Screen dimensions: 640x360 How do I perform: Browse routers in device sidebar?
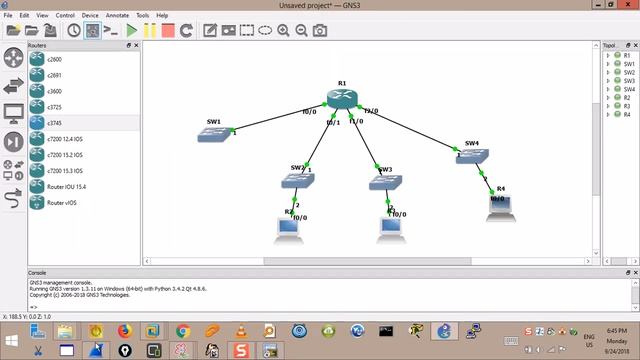(13, 58)
